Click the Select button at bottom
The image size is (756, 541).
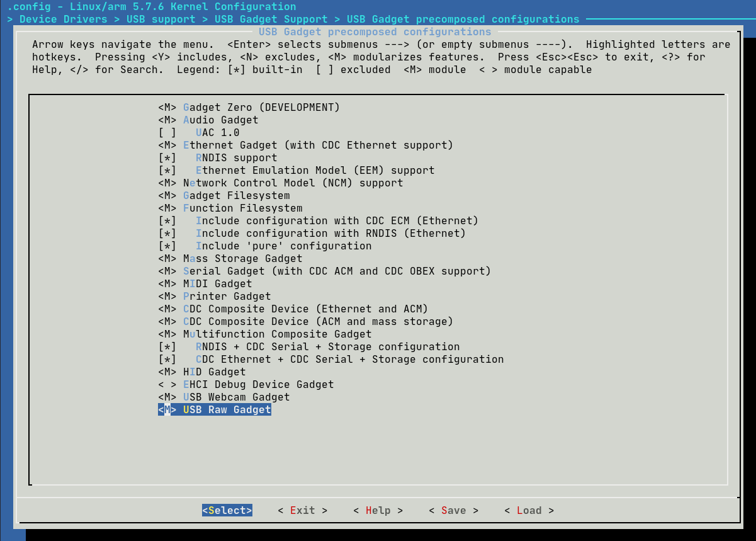click(x=227, y=510)
